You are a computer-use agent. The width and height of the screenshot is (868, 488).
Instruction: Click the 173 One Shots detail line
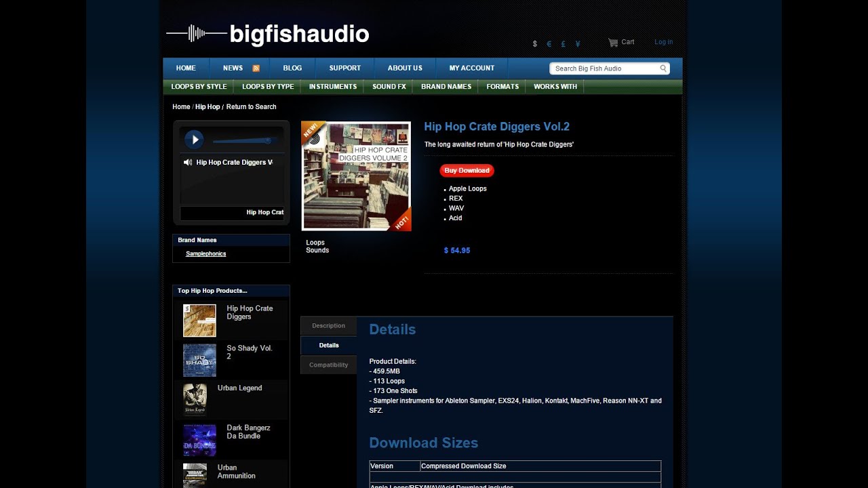point(393,391)
